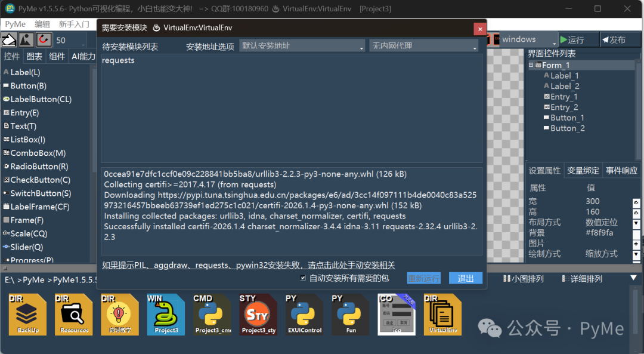644x354 pixels.
Task: Click the 宽 value 300
Action: (593, 201)
